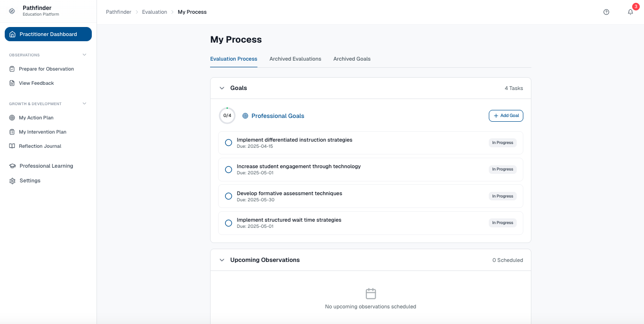Mark the structured wait time goal done

[229, 223]
